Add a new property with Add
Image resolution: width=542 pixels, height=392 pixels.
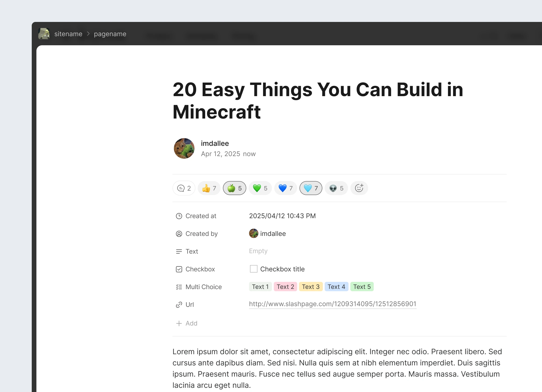click(187, 323)
